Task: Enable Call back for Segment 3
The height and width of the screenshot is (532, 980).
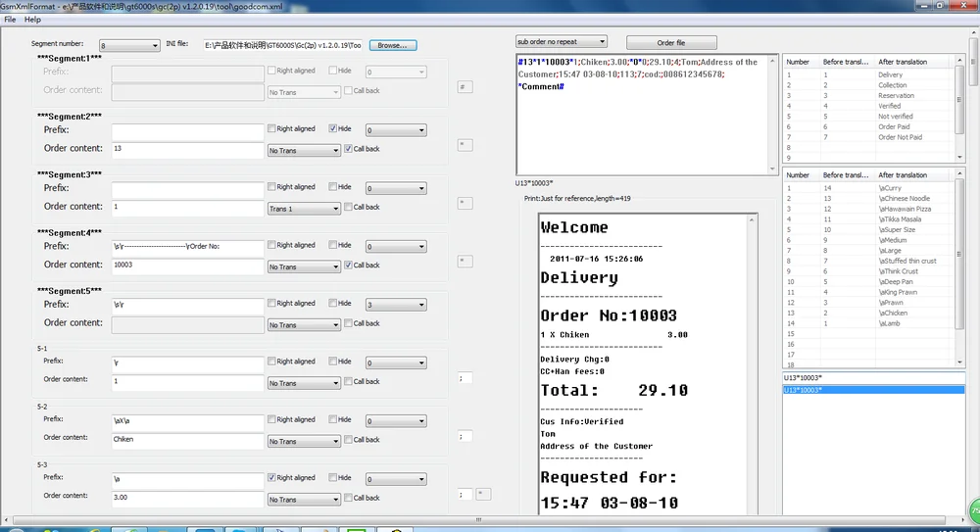Action: click(x=348, y=207)
